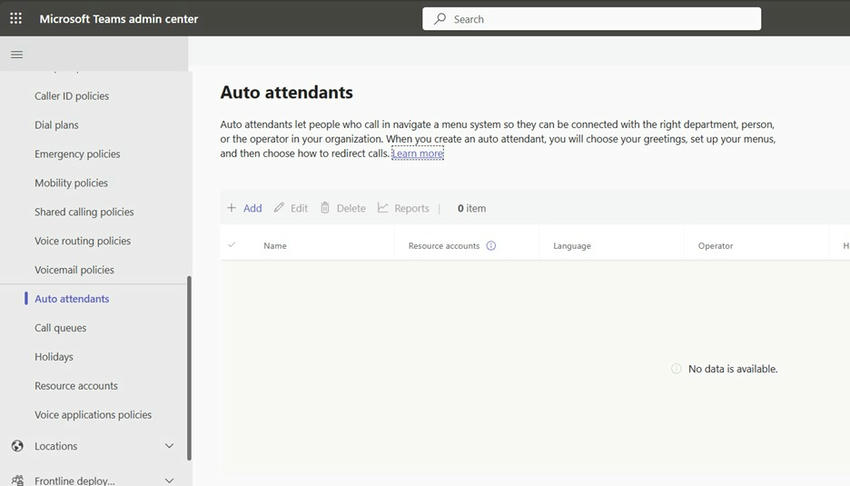Click the '0 item' count text

tap(472, 208)
